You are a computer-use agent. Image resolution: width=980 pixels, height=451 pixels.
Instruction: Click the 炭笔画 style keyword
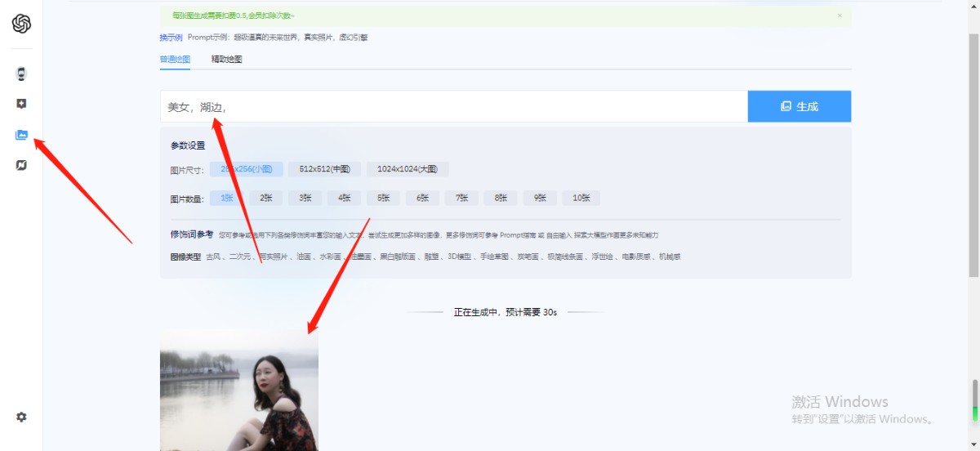tap(528, 257)
